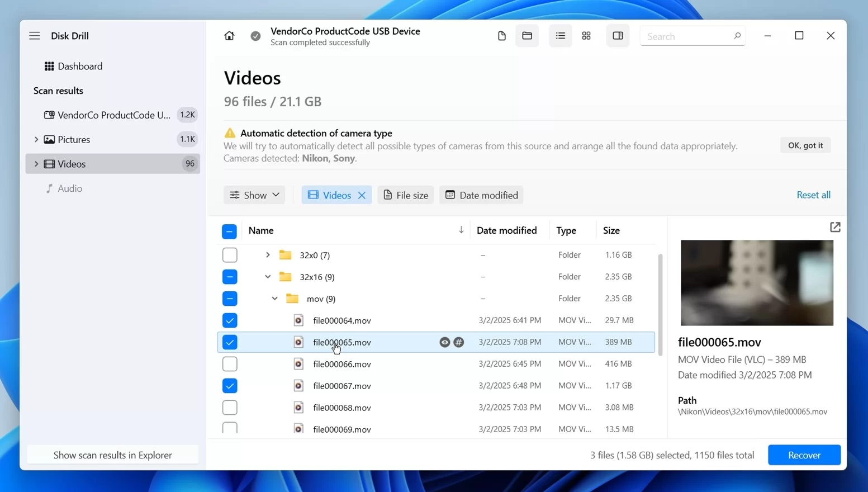The image size is (868, 492).
Task: Click the Date modified column header
Action: pyautogui.click(x=506, y=230)
